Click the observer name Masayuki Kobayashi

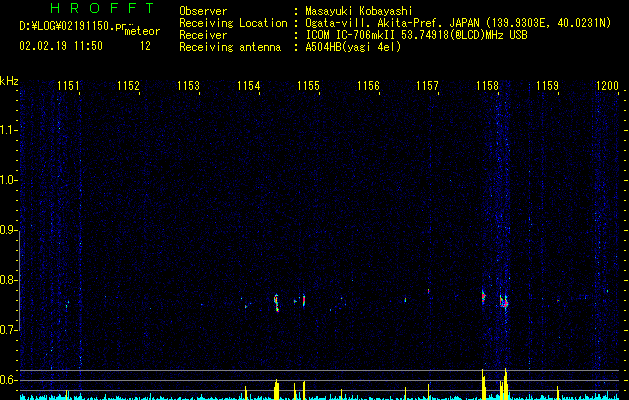pyautogui.click(x=359, y=11)
